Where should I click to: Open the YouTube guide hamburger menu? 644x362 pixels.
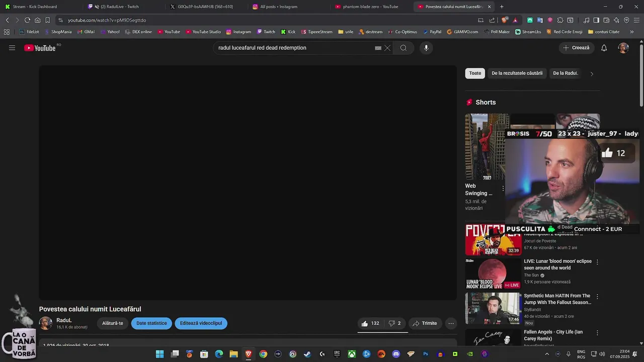coord(12,48)
